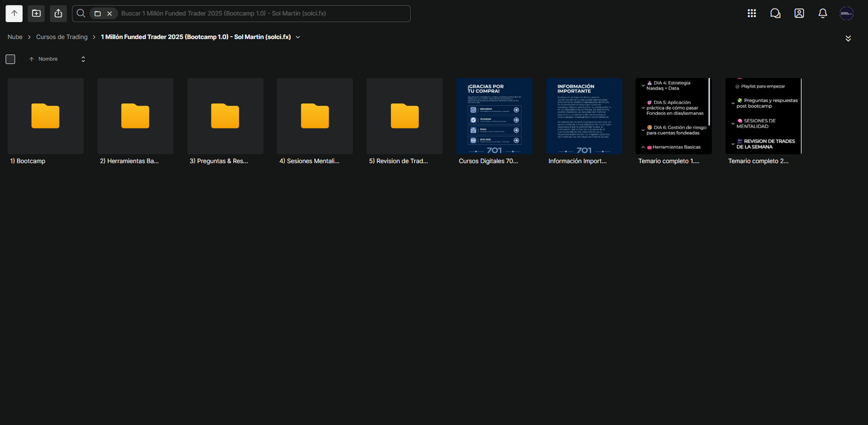
Task: Select the Temario completo 2 image thumbnail
Action: click(x=763, y=116)
